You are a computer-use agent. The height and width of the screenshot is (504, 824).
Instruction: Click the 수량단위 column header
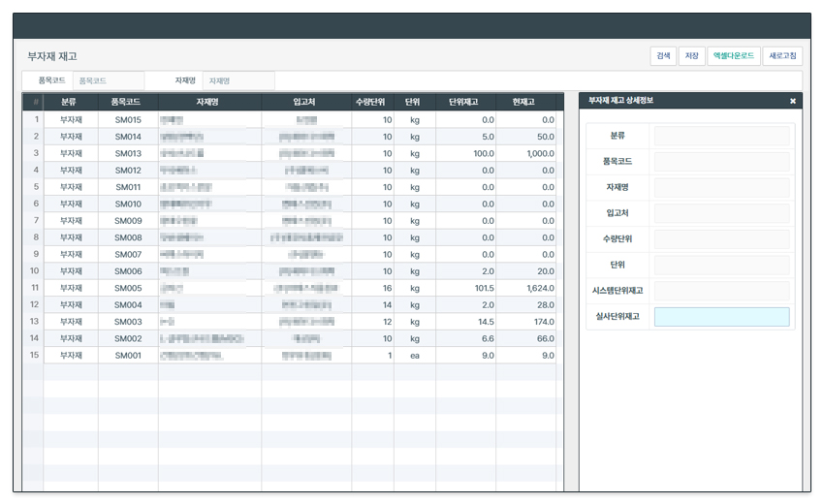pos(372,102)
